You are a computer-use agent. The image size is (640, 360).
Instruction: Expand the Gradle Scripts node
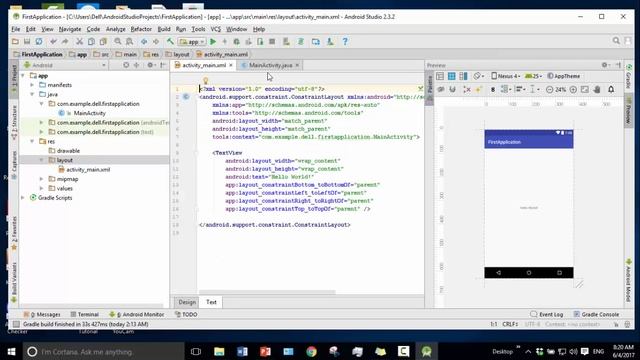[x=23, y=198]
